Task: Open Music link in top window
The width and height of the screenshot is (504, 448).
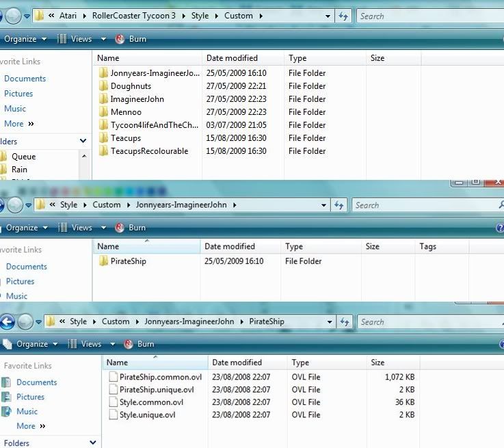Action: [15, 109]
